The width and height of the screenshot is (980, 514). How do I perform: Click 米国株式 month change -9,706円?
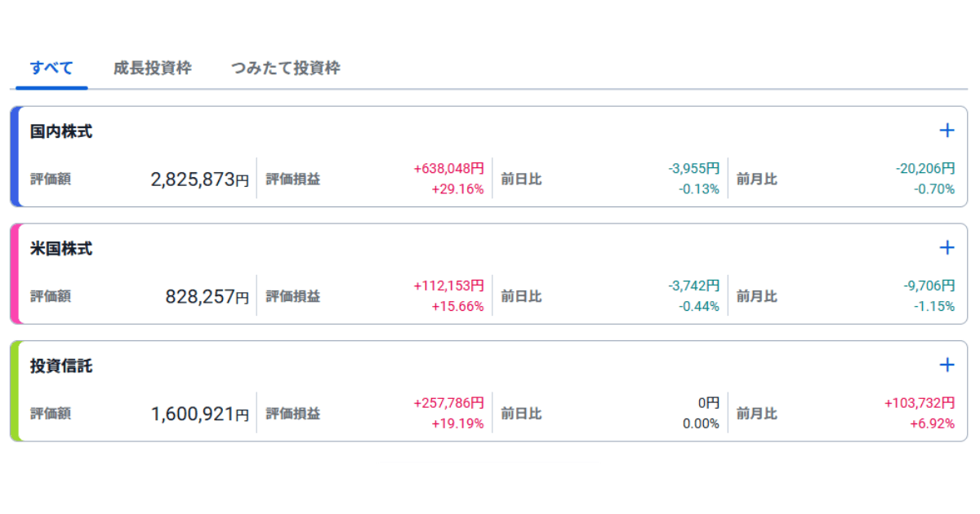(929, 286)
